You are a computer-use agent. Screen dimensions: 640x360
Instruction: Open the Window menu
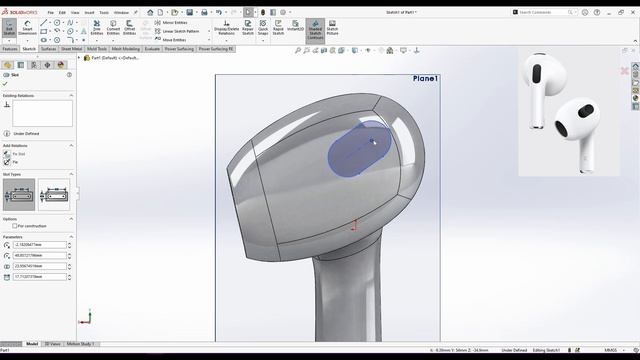click(121, 13)
